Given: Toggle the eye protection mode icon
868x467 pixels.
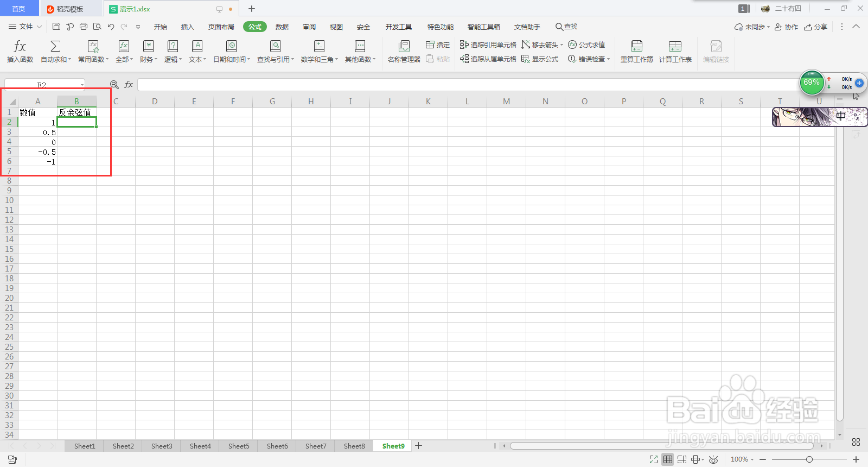Looking at the screenshot, I should 713,459.
